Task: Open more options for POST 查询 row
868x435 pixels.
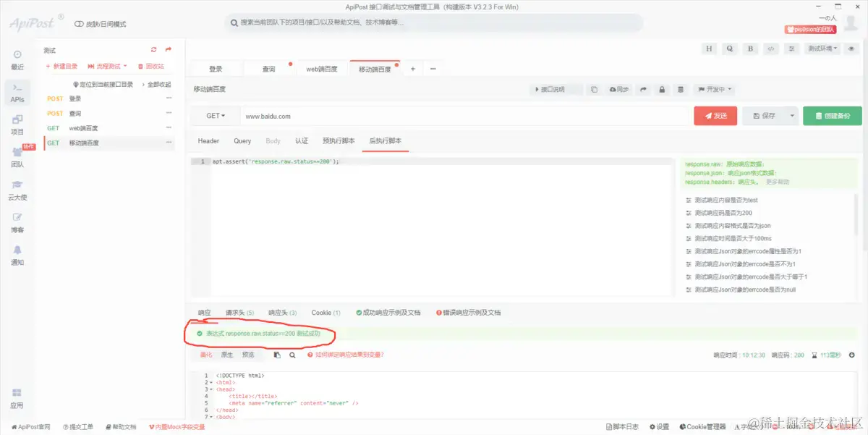Action: click(169, 114)
